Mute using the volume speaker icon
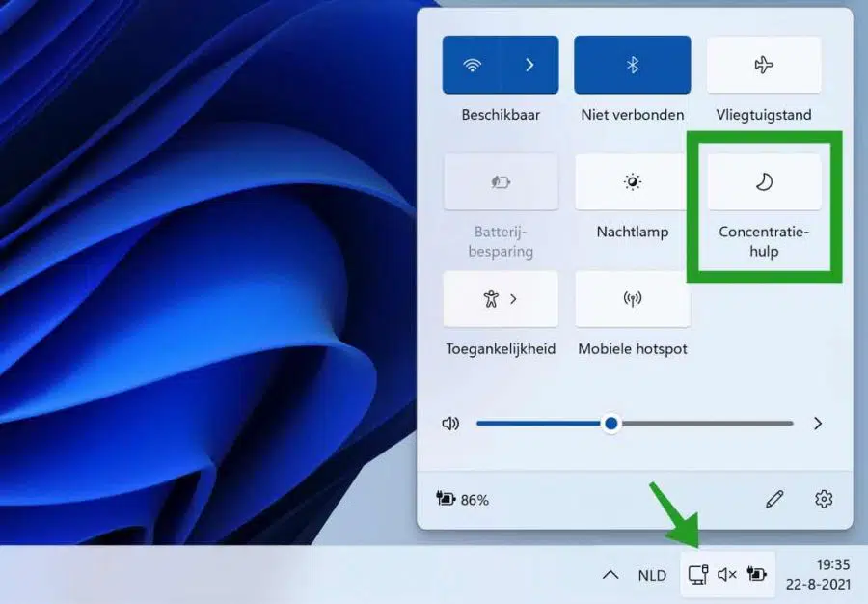868x604 pixels. [x=450, y=424]
